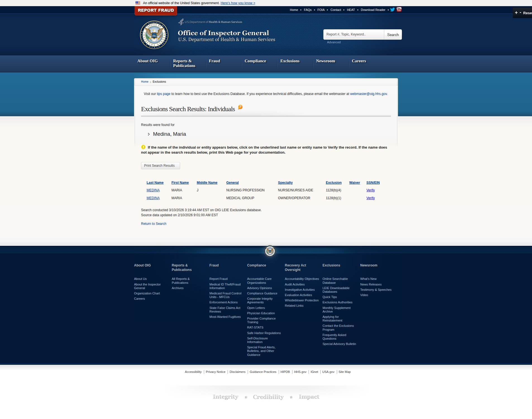Click the search keyword input field
Image resolution: width=532 pixels, height=419 pixels.
354,35
